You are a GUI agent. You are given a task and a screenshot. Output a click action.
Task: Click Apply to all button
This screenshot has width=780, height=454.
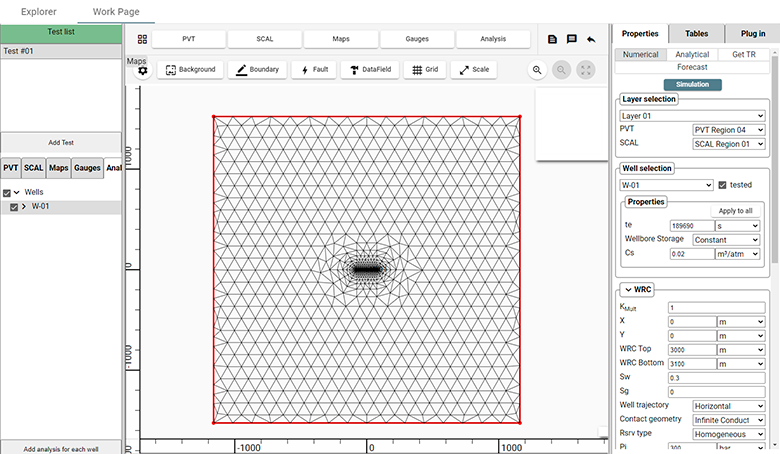pos(735,211)
